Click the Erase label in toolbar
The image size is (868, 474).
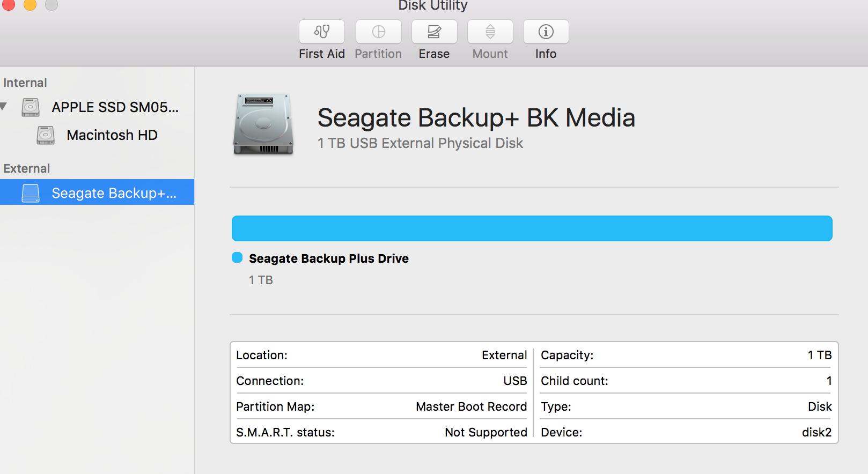point(434,54)
